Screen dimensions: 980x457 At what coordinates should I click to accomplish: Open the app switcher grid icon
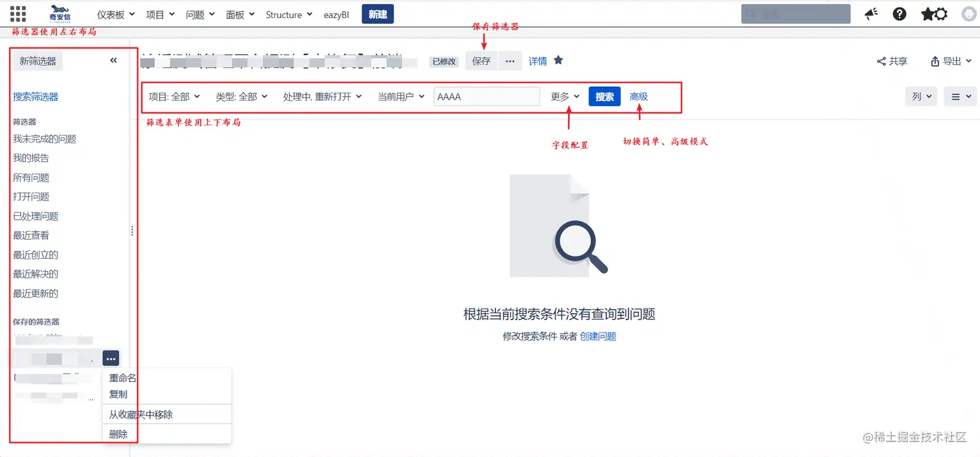click(16, 13)
